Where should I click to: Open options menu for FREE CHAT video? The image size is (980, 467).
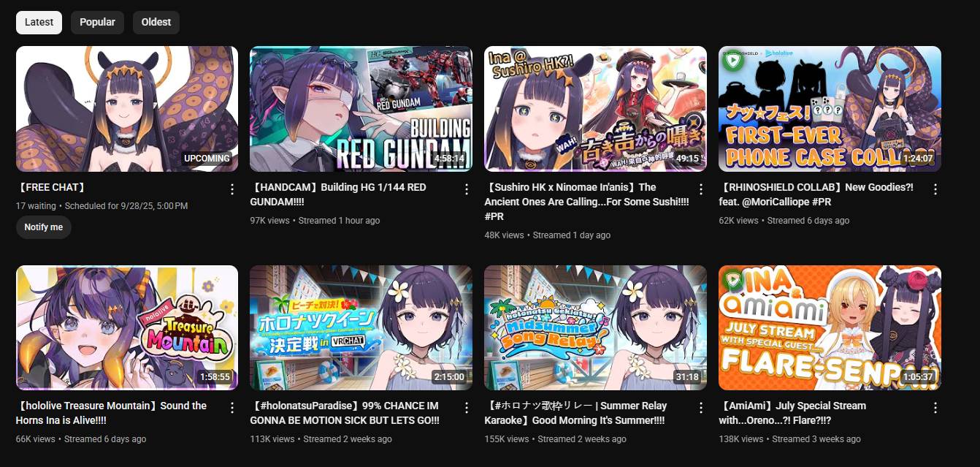point(232,189)
